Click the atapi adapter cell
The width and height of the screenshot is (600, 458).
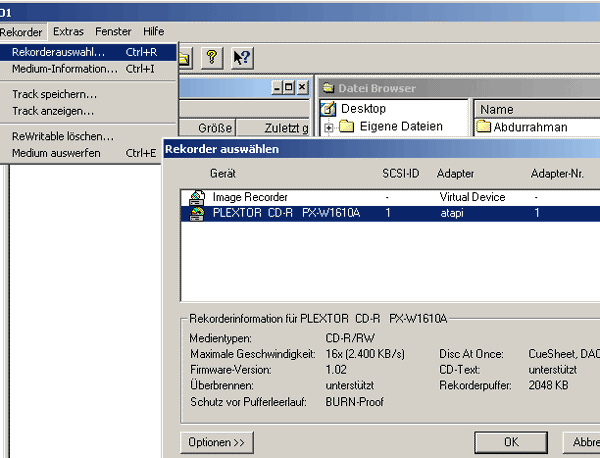click(x=452, y=213)
